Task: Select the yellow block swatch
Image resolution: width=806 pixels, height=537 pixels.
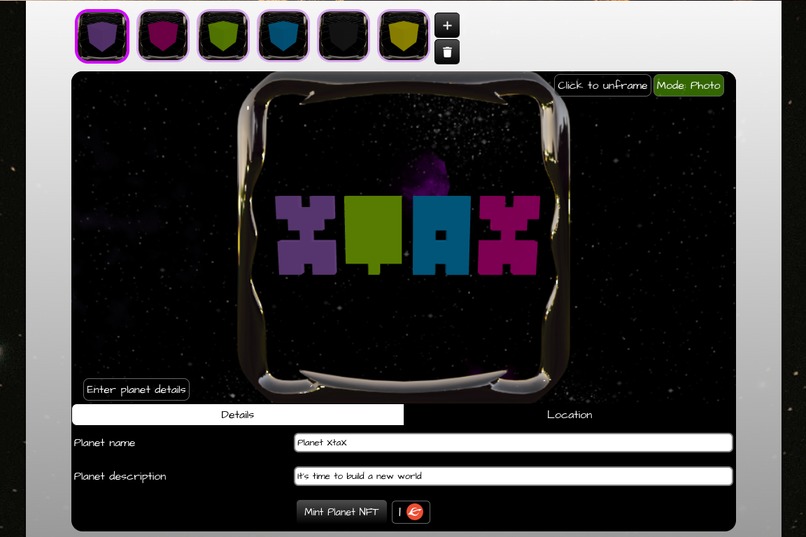Action: 404,36
